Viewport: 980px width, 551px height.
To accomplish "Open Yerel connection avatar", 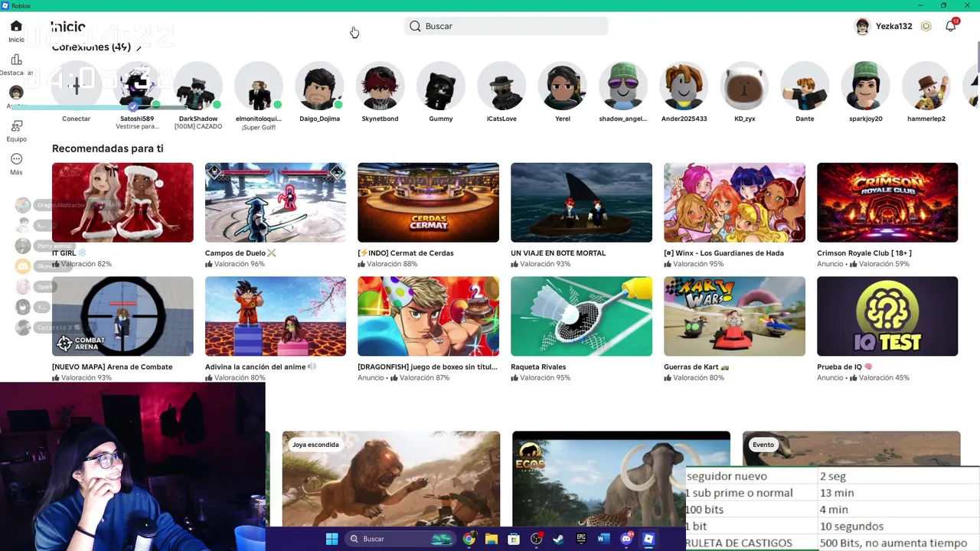I will (563, 86).
